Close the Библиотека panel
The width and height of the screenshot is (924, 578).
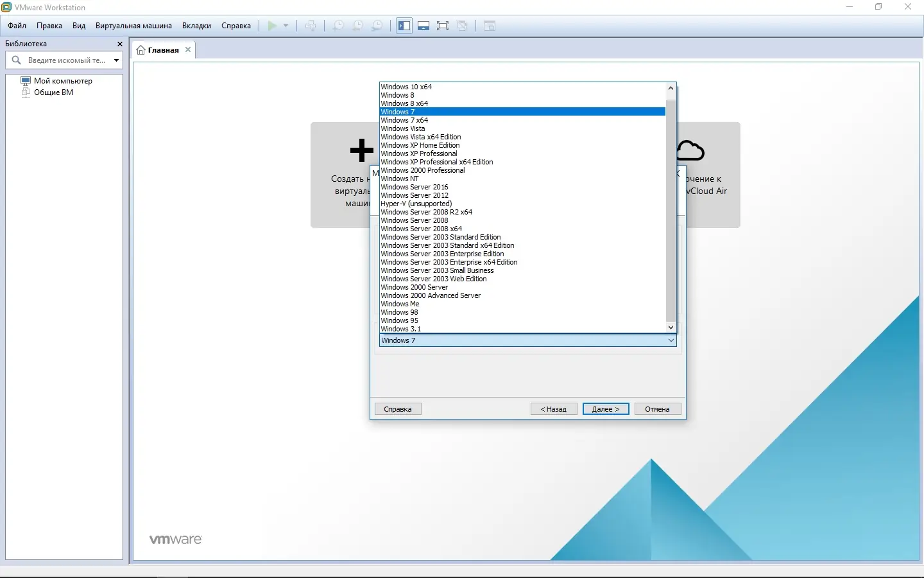119,44
